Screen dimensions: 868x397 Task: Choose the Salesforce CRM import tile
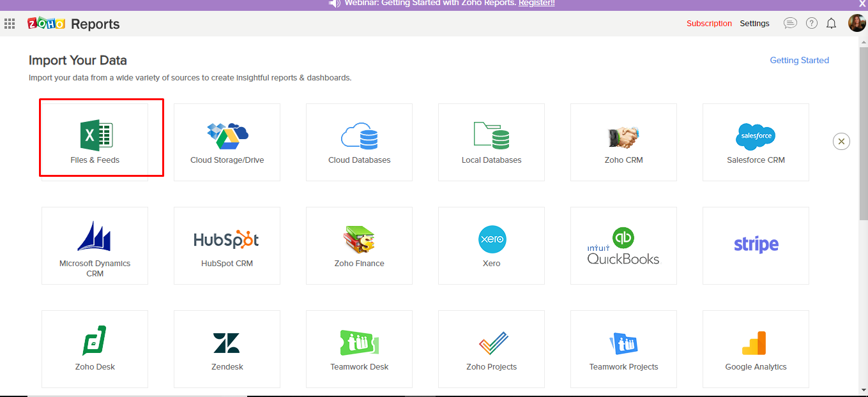pyautogui.click(x=756, y=142)
